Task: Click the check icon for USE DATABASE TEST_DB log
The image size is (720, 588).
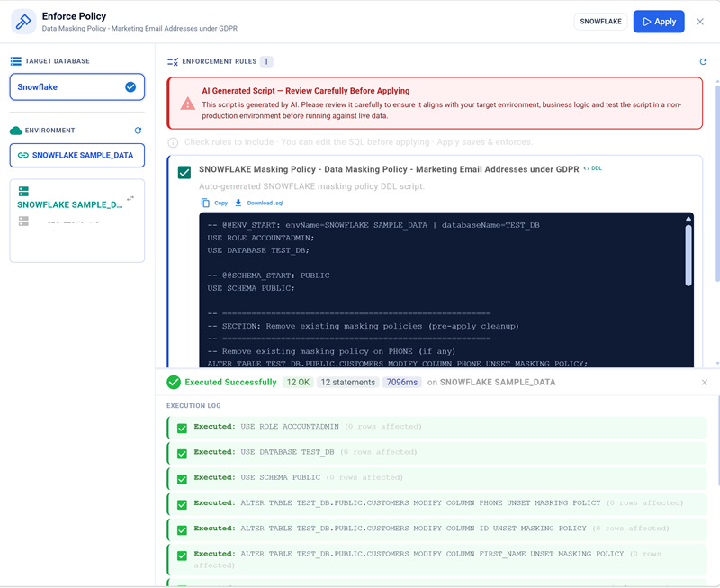Action: [x=183, y=454]
